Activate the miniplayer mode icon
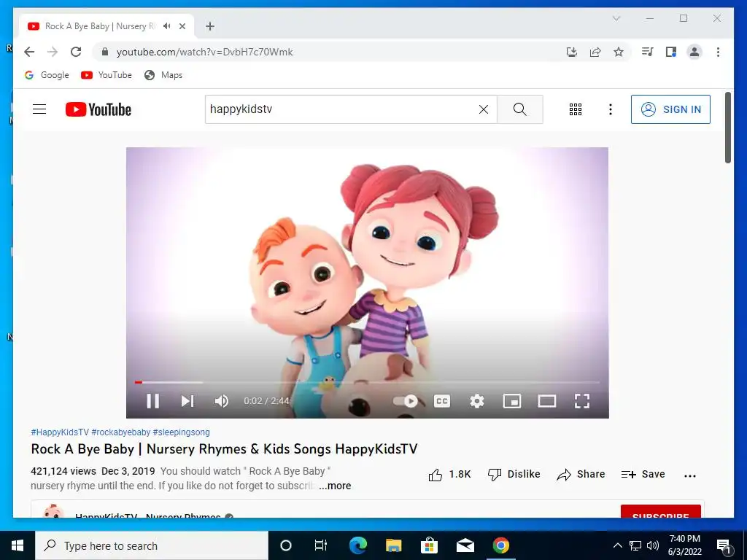This screenshot has width=747, height=560. point(511,401)
